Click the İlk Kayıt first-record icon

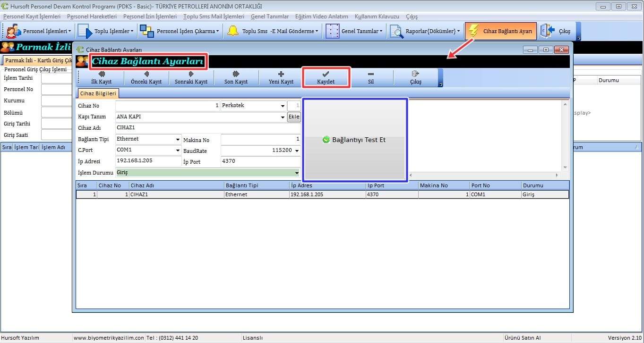pyautogui.click(x=101, y=74)
